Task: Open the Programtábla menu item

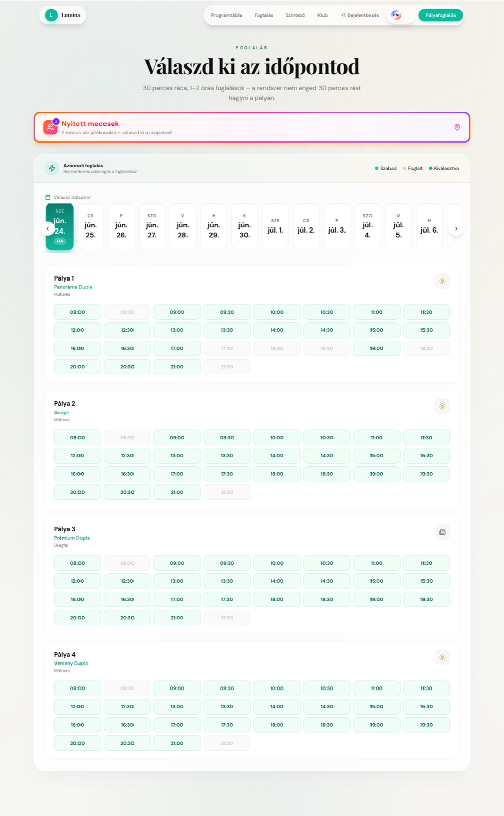Action: click(226, 15)
